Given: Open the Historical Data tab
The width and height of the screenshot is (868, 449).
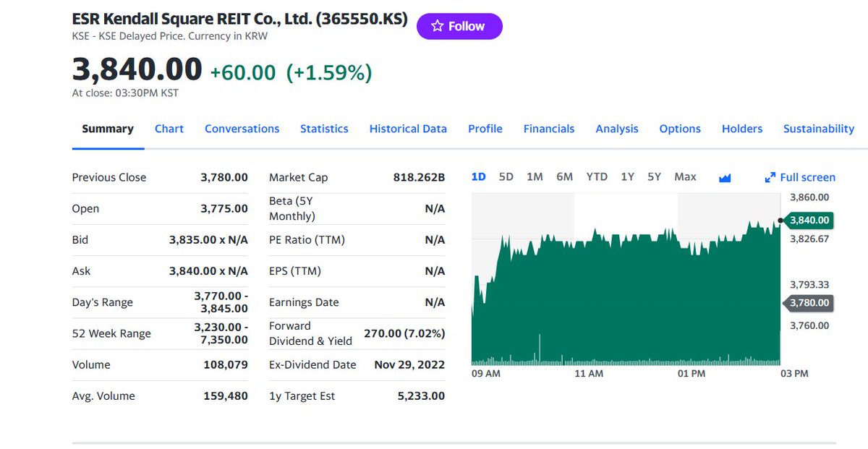Looking at the screenshot, I should click(x=408, y=129).
